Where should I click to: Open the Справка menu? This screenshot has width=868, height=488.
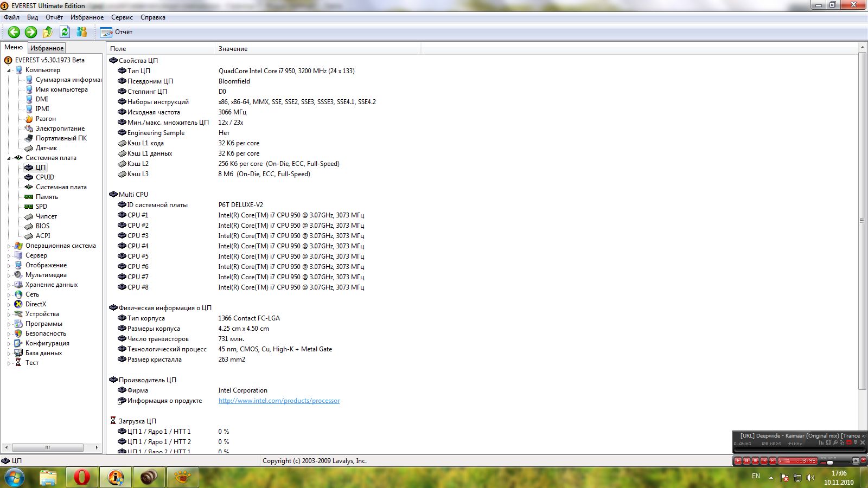(x=153, y=17)
